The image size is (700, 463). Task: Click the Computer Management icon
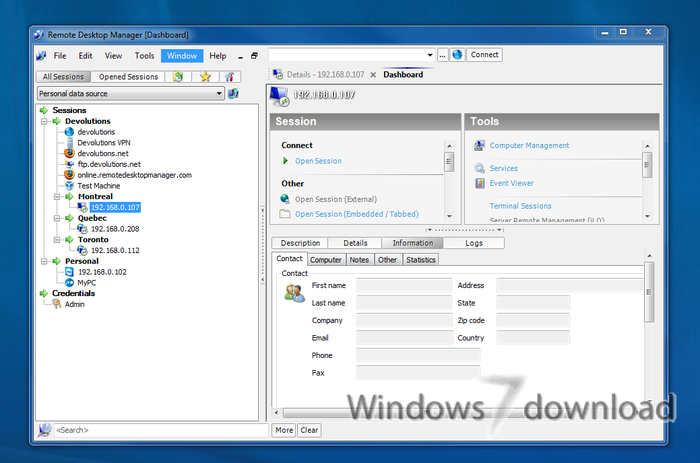coord(479,146)
